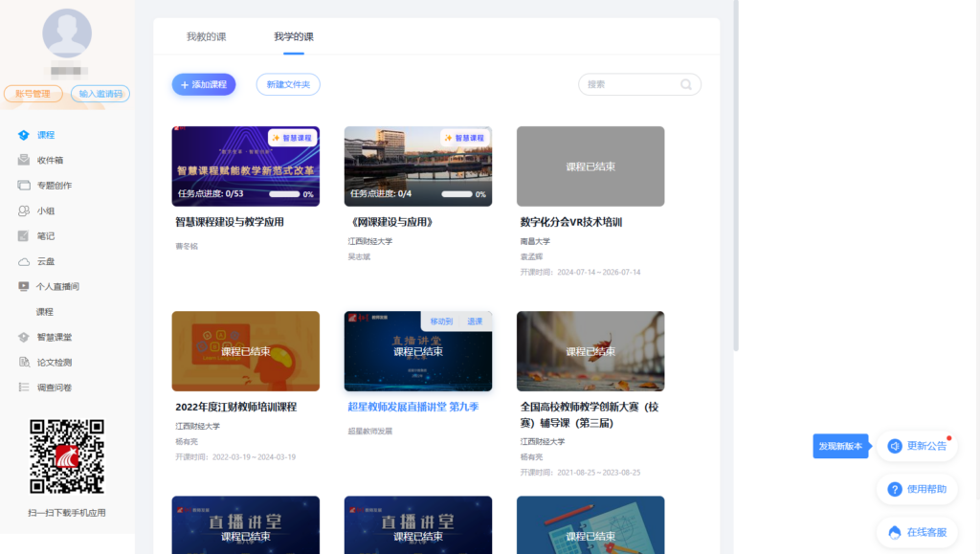Select 退课 on the hovered course card
980x554 pixels.
point(475,321)
